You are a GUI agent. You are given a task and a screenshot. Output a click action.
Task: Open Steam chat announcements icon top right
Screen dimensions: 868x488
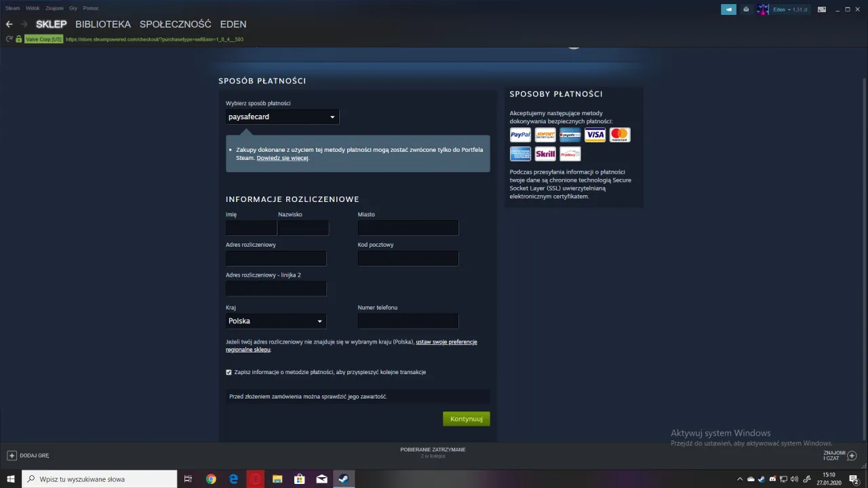(x=728, y=9)
